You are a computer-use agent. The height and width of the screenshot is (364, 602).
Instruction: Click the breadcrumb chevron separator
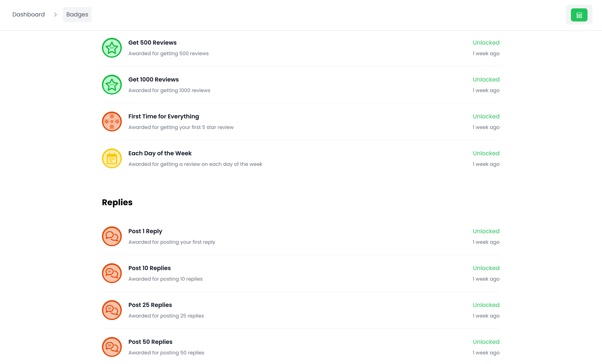(55, 14)
